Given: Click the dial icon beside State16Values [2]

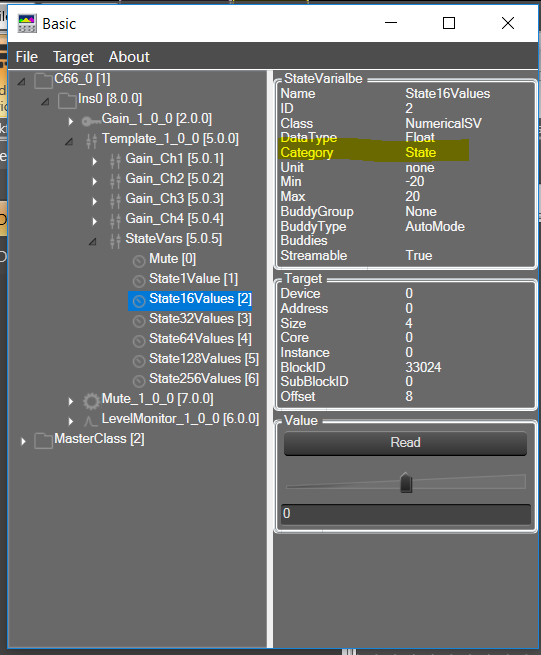Looking at the screenshot, I should tap(139, 301).
